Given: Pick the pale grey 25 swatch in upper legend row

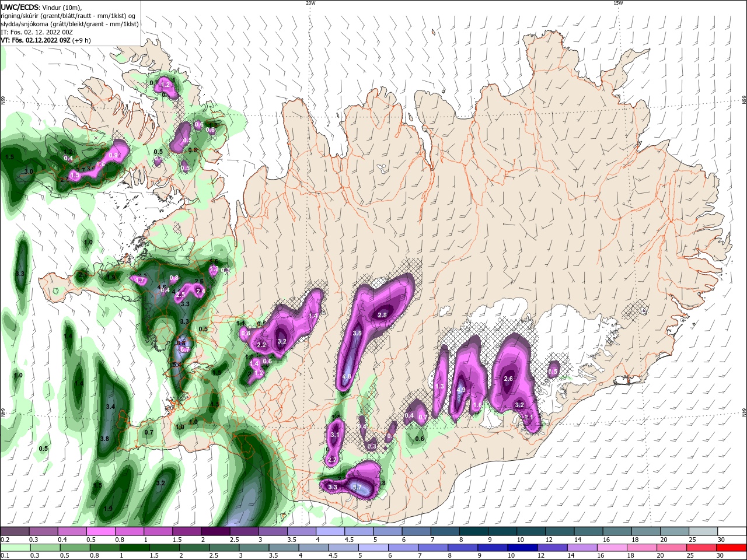Looking at the screenshot, I should (x=703, y=531).
